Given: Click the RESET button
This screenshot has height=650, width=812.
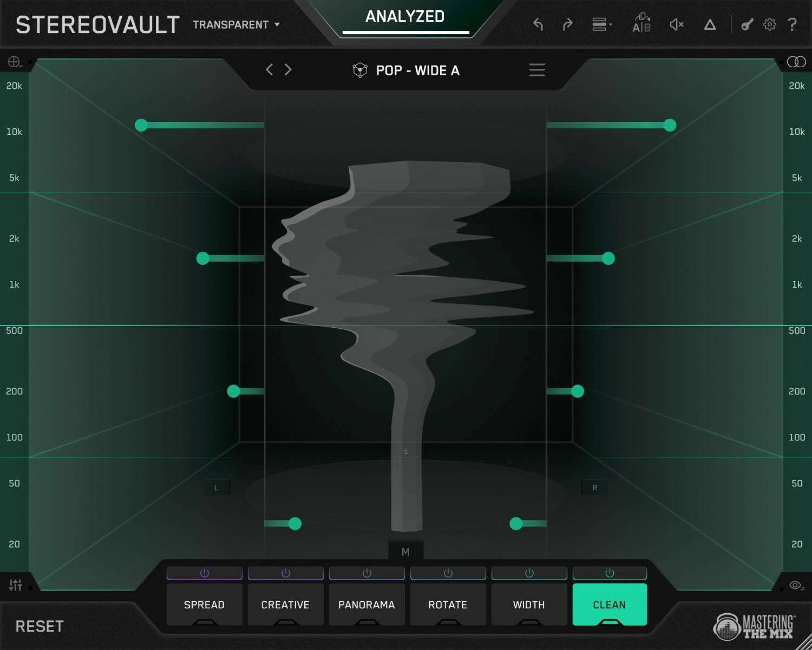Looking at the screenshot, I should coord(40,627).
